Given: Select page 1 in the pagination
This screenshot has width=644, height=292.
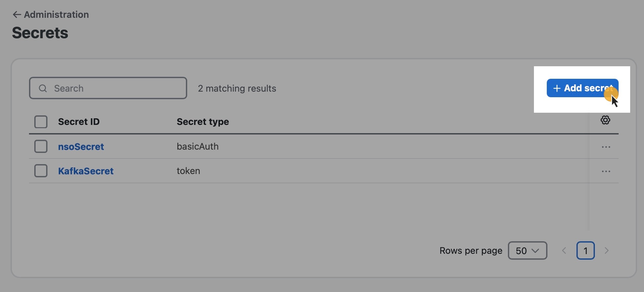Looking at the screenshot, I should (x=585, y=251).
